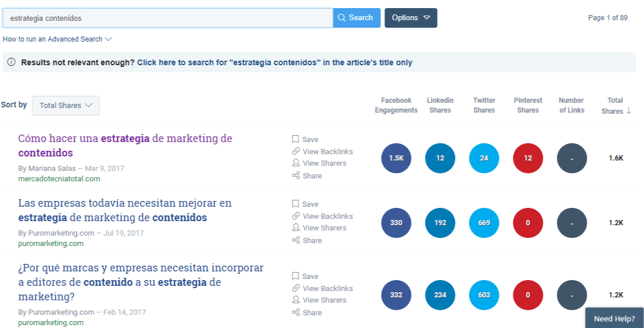
Task: Click the 330 Facebook engagements circle
Action: click(396, 223)
